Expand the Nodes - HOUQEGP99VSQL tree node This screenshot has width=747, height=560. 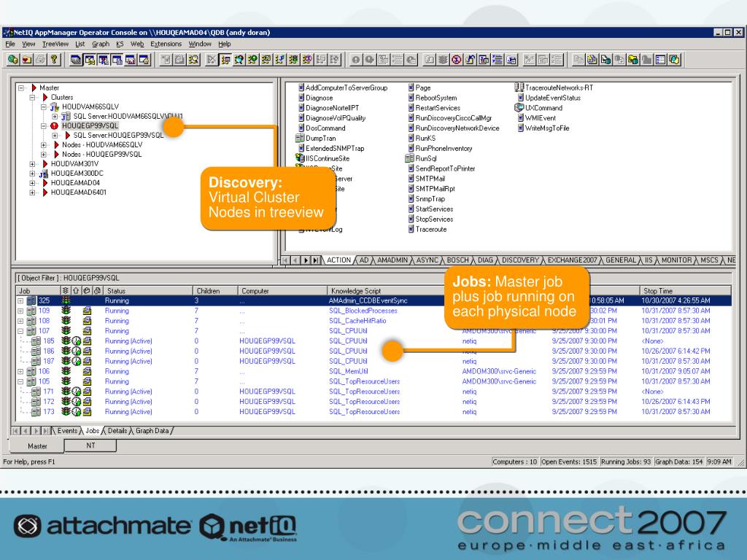(x=44, y=155)
